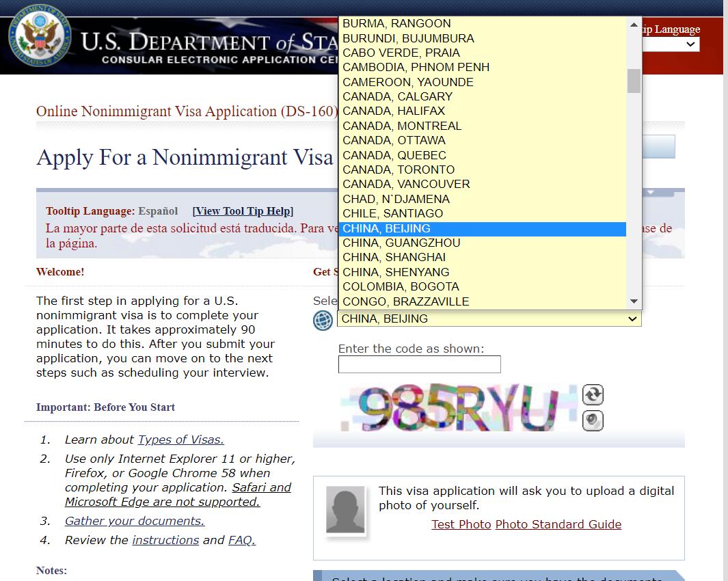
Task: Click the scroll down arrow of list
Action: click(634, 301)
